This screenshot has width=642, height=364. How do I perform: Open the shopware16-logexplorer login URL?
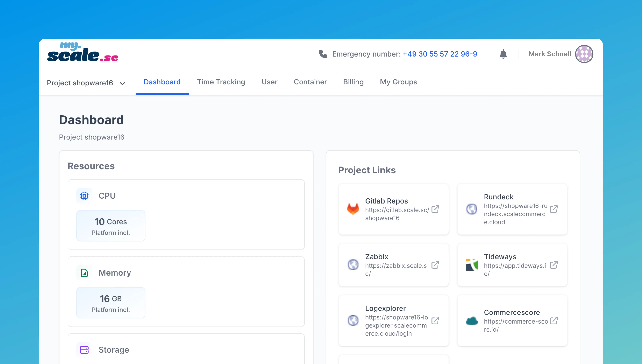396,325
